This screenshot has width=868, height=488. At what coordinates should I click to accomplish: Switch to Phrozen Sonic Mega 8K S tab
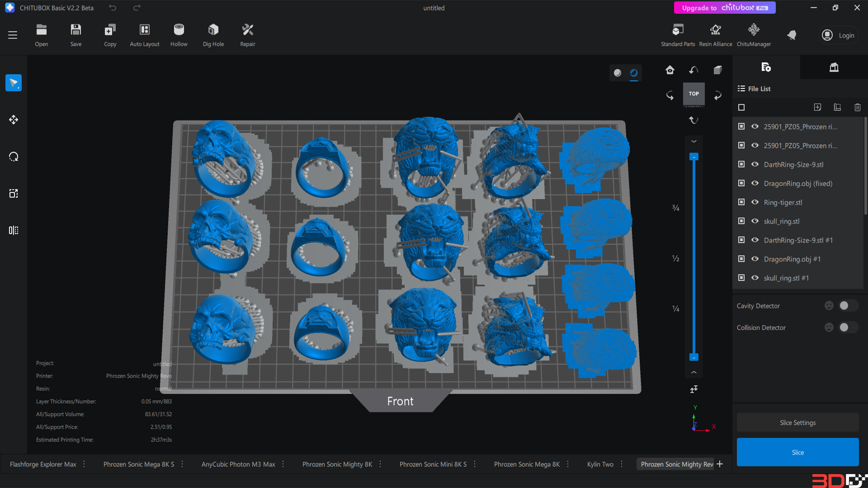[x=139, y=465]
